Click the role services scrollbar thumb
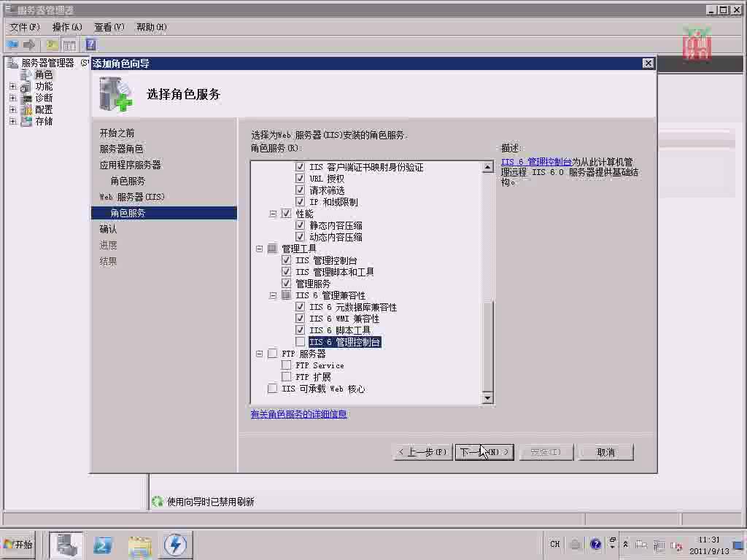This screenshot has width=747, height=560. (487, 346)
